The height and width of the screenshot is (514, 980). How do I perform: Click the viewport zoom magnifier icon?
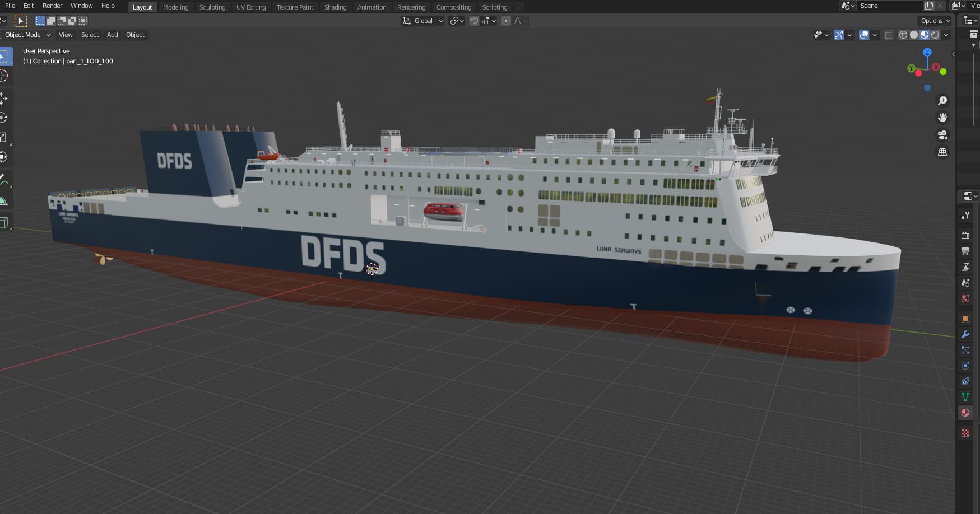pyautogui.click(x=942, y=101)
